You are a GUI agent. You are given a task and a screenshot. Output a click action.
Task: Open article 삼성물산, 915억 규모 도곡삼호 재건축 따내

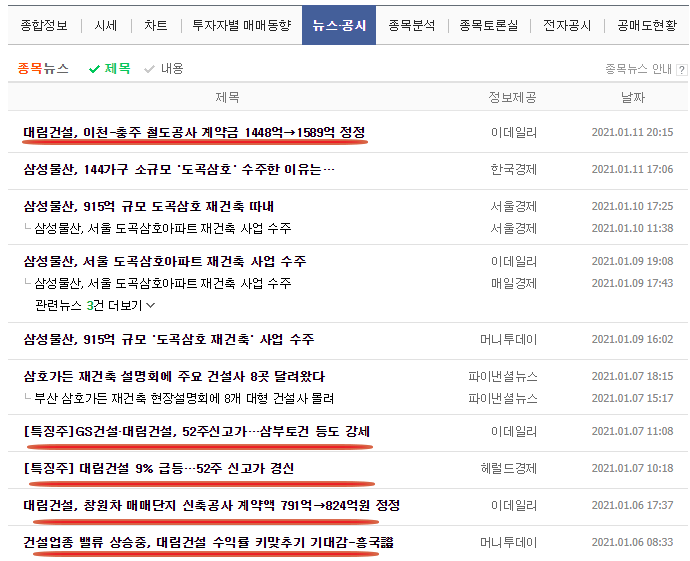tap(149, 206)
